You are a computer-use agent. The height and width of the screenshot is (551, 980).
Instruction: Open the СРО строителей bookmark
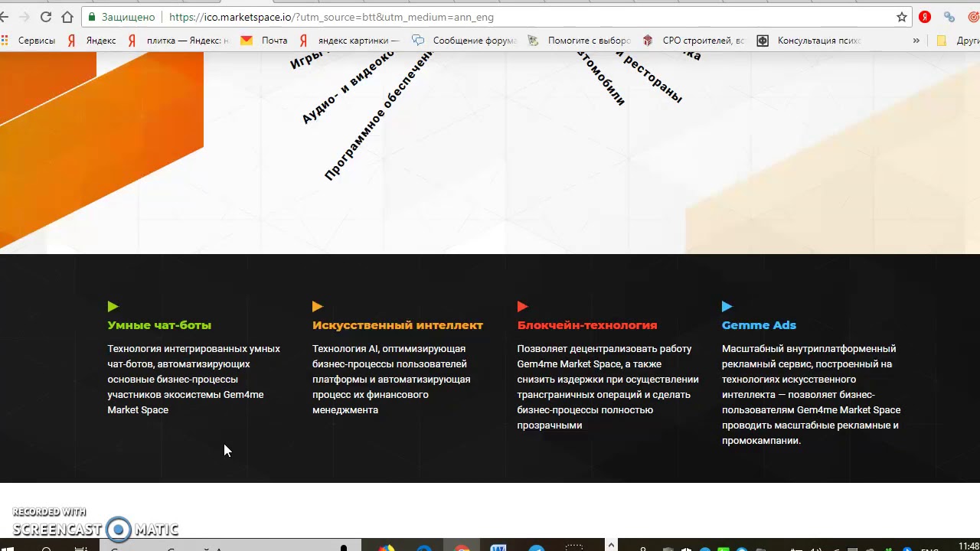[x=694, y=41]
